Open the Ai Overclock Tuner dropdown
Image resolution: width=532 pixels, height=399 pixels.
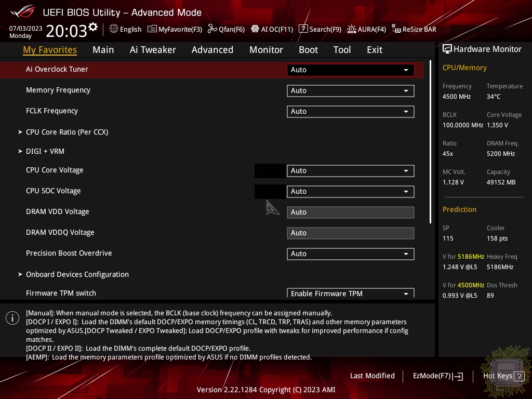point(350,70)
